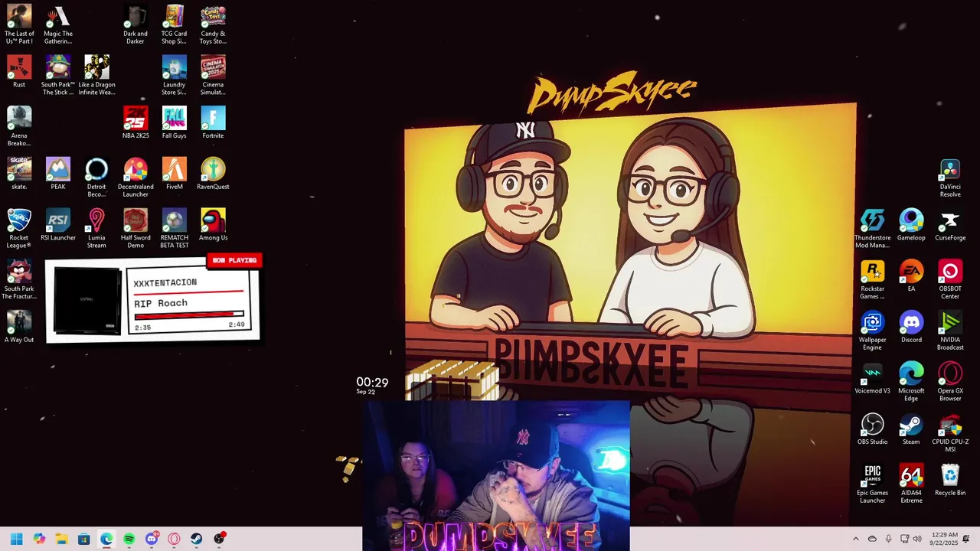Launch NVIDIA Broadcast icon
The image size is (980, 551).
click(950, 331)
